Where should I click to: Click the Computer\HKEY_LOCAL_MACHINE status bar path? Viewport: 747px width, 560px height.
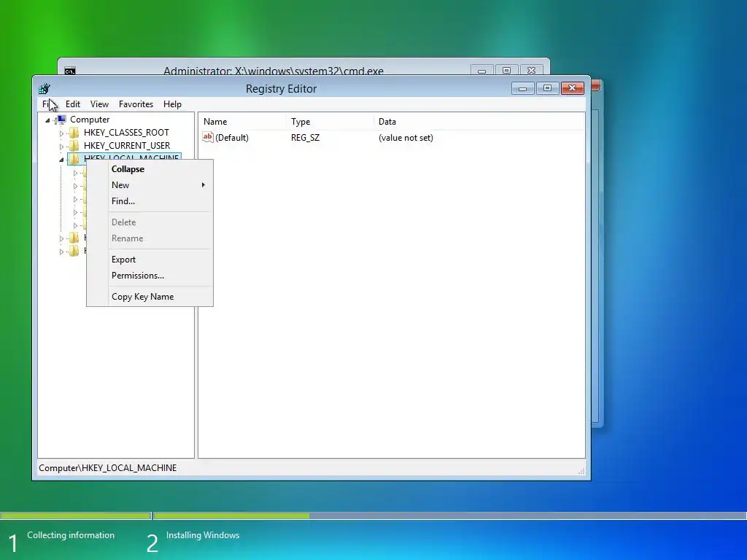point(108,468)
